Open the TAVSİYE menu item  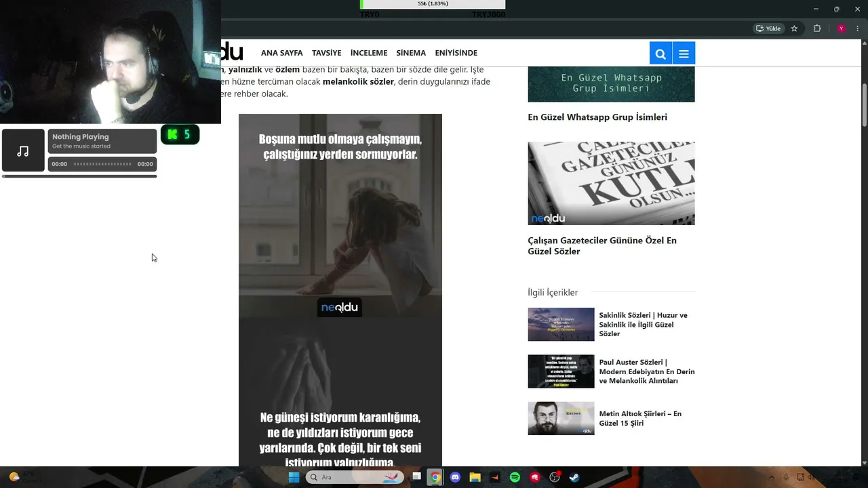(x=327, y=53)
